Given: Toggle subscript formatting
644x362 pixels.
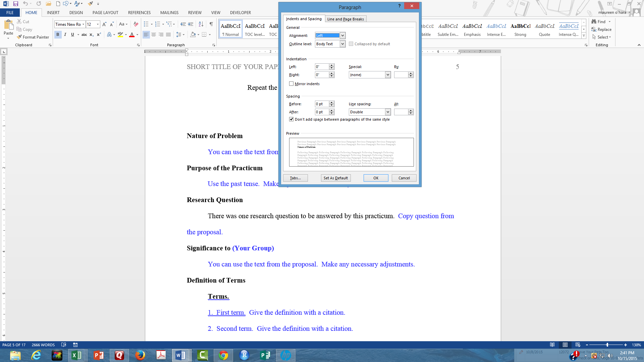Looking at the screenshot, I should point(91,34).
